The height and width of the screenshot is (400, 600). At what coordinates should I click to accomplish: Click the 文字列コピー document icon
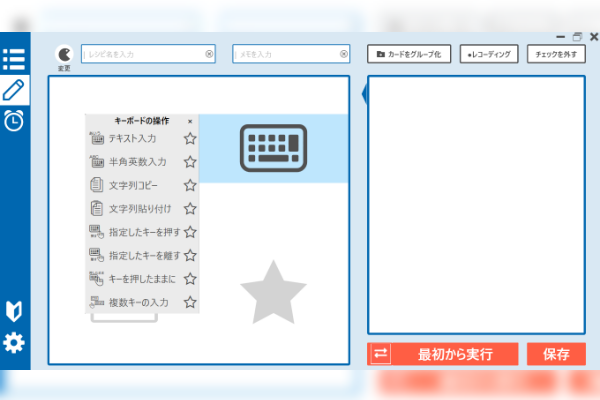[x=96, y=185]
